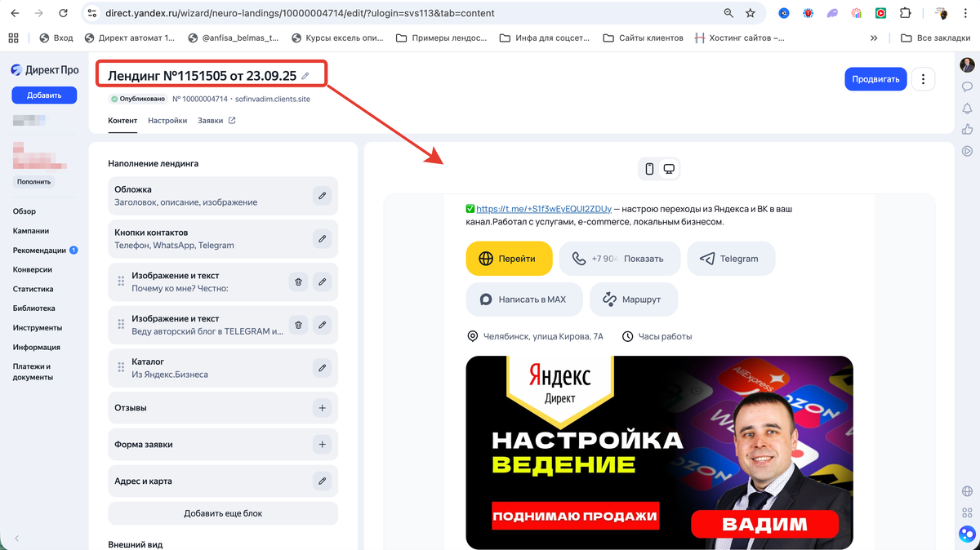Edit the Обложка block
The image size is (980, 550).
click(323, 196)
